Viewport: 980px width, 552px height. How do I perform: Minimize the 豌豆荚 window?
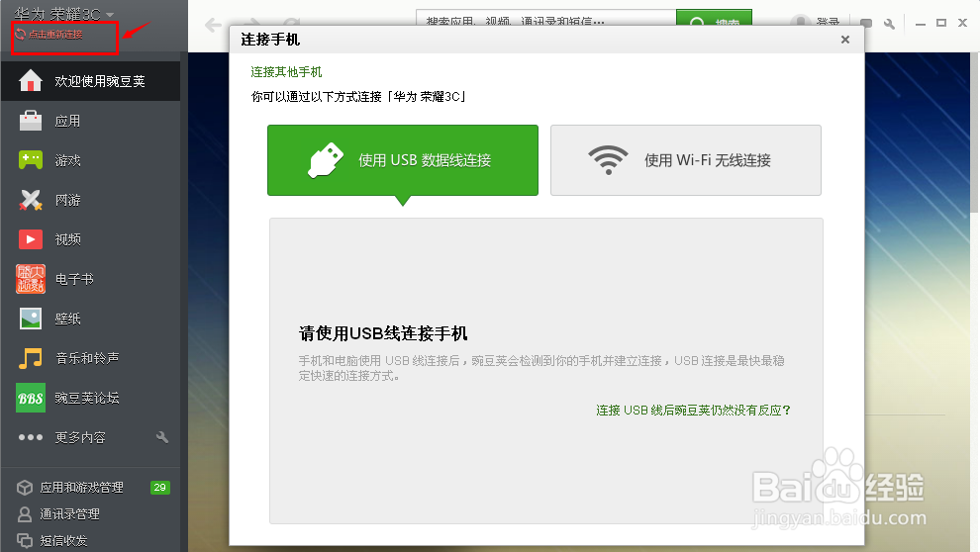920,23
